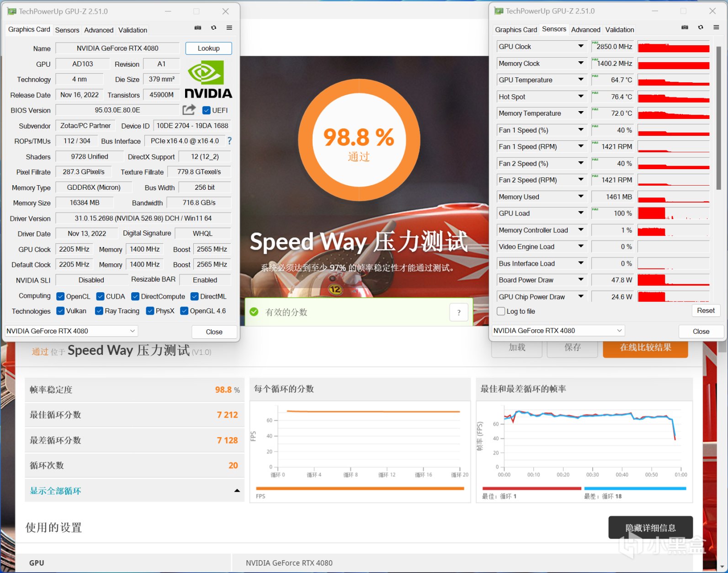This screenshot has height=573, width=728.
Task: Collapse 显示全部循环 with the triangle arrow
Action: tap(237, 491)
